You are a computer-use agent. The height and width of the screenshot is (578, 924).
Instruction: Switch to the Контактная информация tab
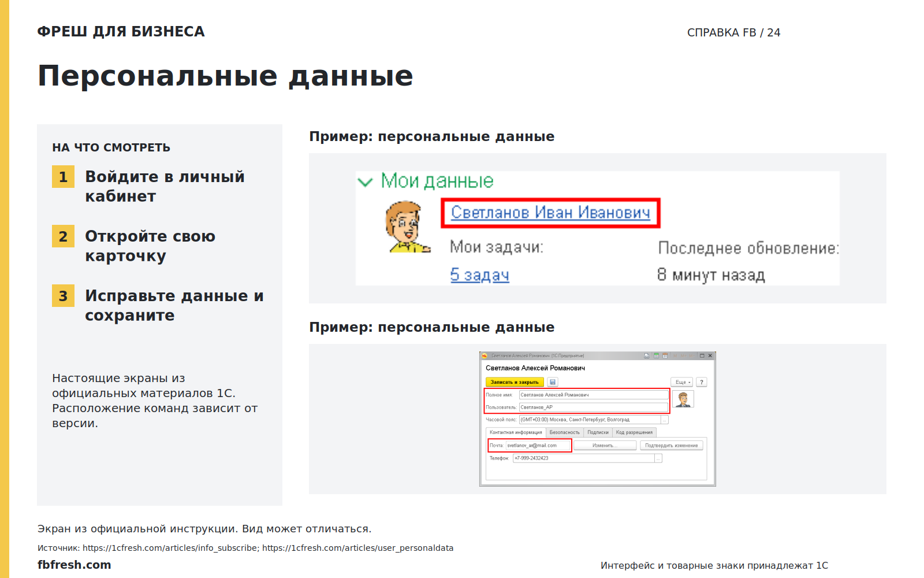(516, 432)
